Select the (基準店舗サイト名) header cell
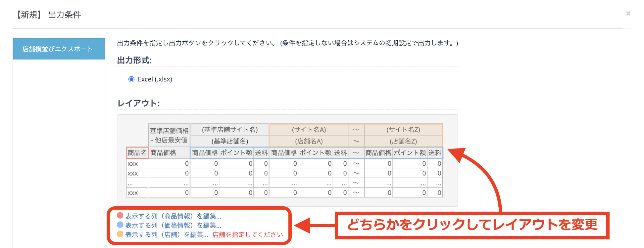 tap(230, 130)
